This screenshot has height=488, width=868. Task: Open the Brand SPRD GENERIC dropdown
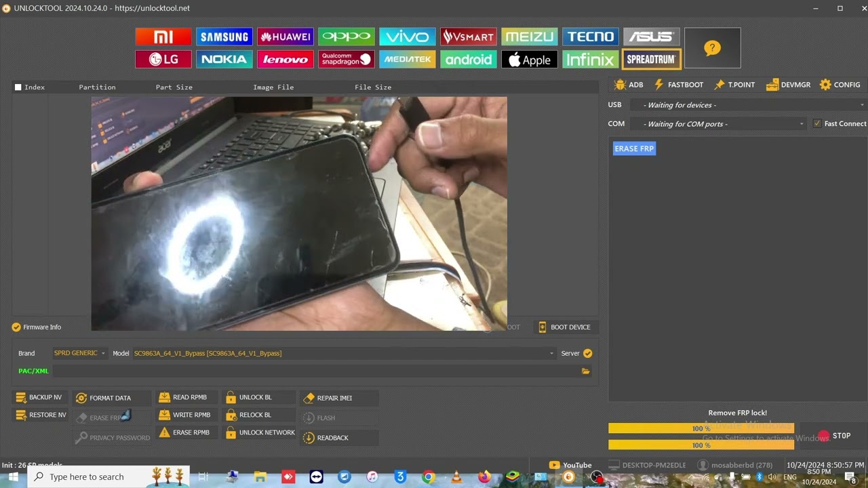click(x=80, y=353)
